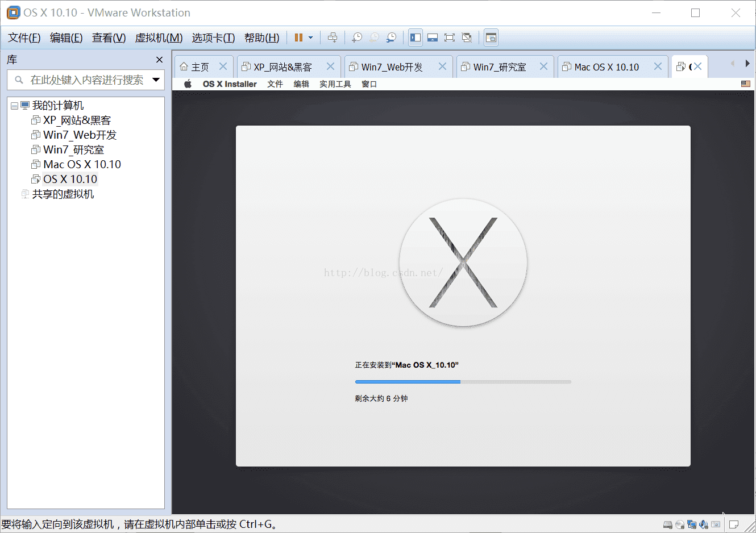Screen dimensions: 756x533
Task: Click the 剩余大约 6 分钟 remaining time text
Action: (381, 398)
